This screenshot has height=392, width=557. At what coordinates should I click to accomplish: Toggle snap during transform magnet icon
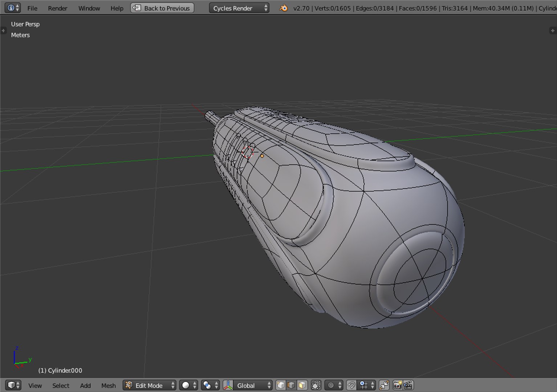pyautogui.click(x=351, y=385)
